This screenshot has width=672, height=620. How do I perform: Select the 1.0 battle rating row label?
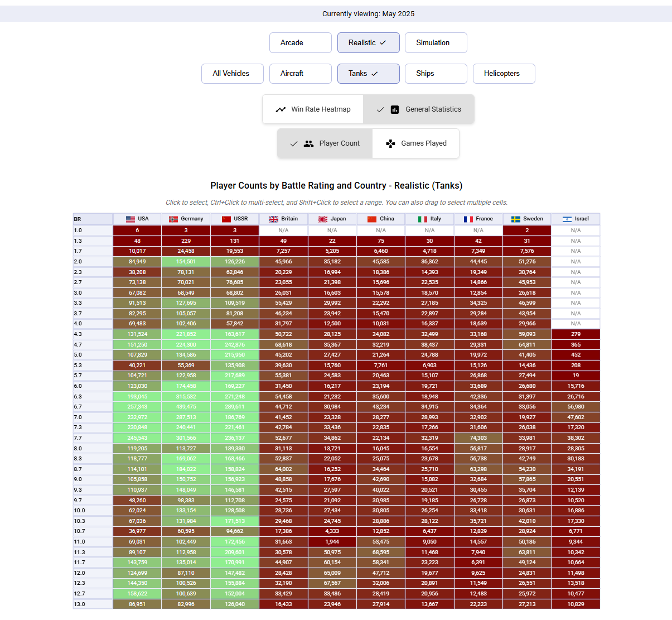[93, 230]
